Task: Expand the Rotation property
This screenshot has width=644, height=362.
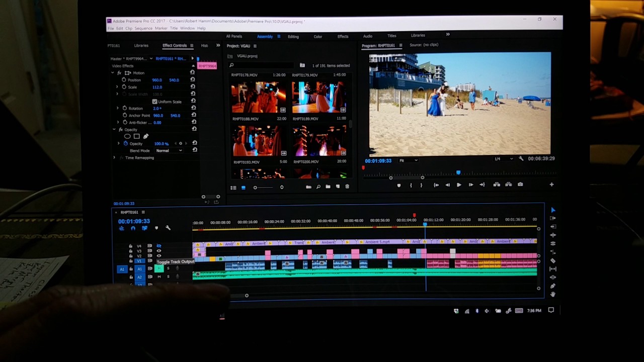Action: pos(118,108)
